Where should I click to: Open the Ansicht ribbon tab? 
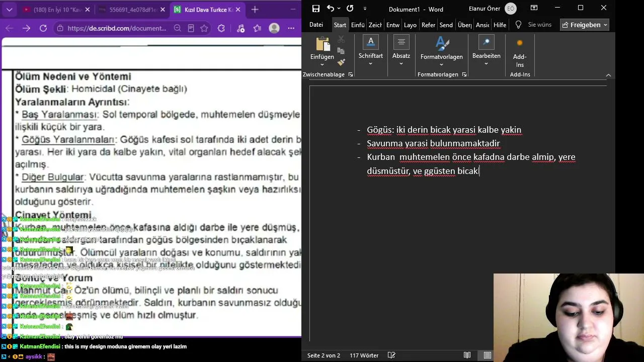coord(482,25)
